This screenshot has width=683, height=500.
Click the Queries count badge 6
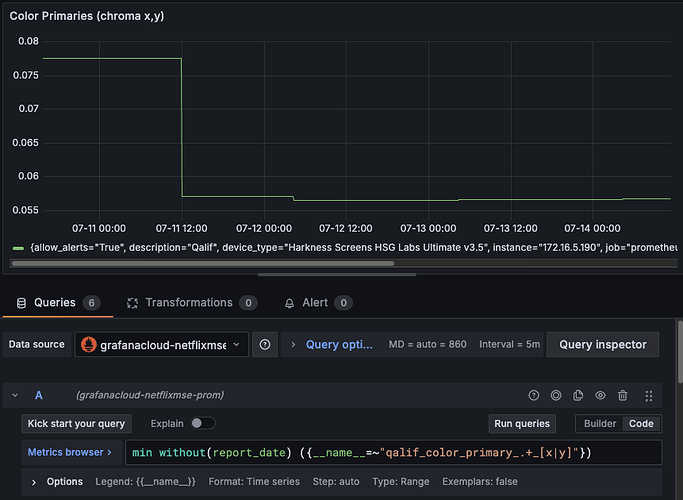[x=91, y=303]
